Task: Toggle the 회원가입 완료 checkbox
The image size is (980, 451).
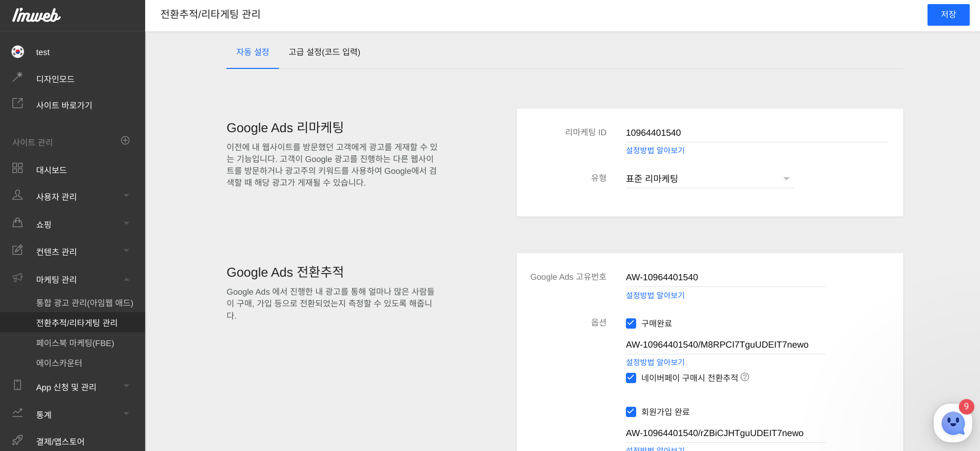Action: pyautogui.click(x=631, y=412)
